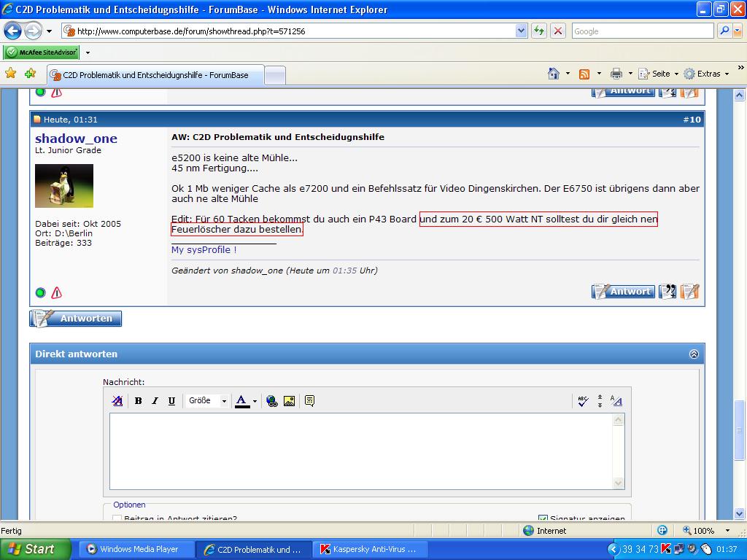Image resolution: width=747 pixels, height=560 pixels.
Task: Click the large Antworten button
Action: pyautogui.click(x=76, y=319)
